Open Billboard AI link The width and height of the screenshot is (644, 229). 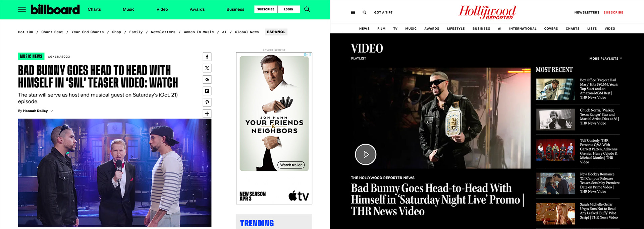[x=224, y=32]
